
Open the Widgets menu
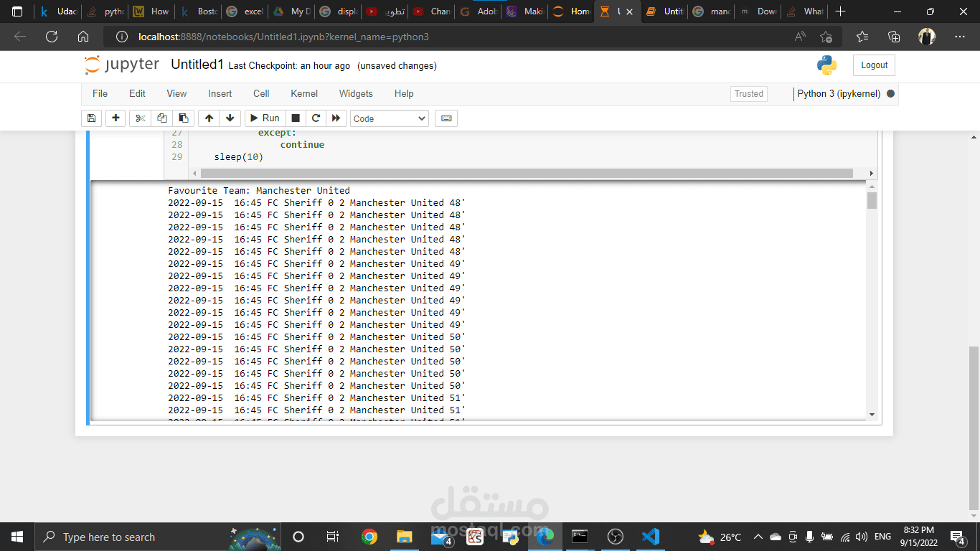[356, 94]
